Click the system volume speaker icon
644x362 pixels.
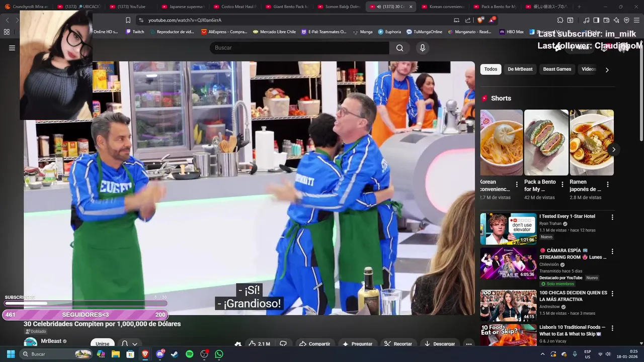click(x=608, y=354)
